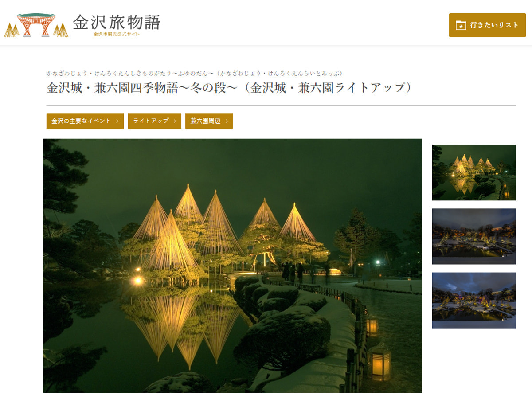Click the folder star icon in wishlist button
The image size is (532, 399).
461,25
